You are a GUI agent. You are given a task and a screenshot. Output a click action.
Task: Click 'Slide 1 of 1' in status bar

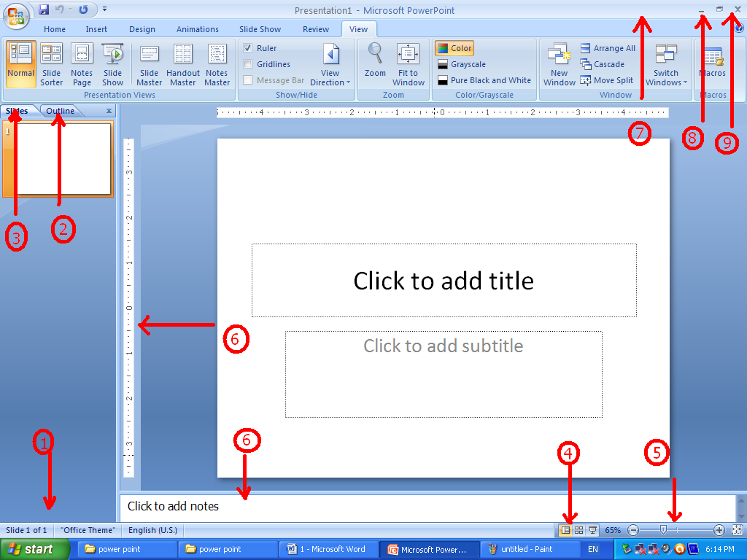[26, 530]
